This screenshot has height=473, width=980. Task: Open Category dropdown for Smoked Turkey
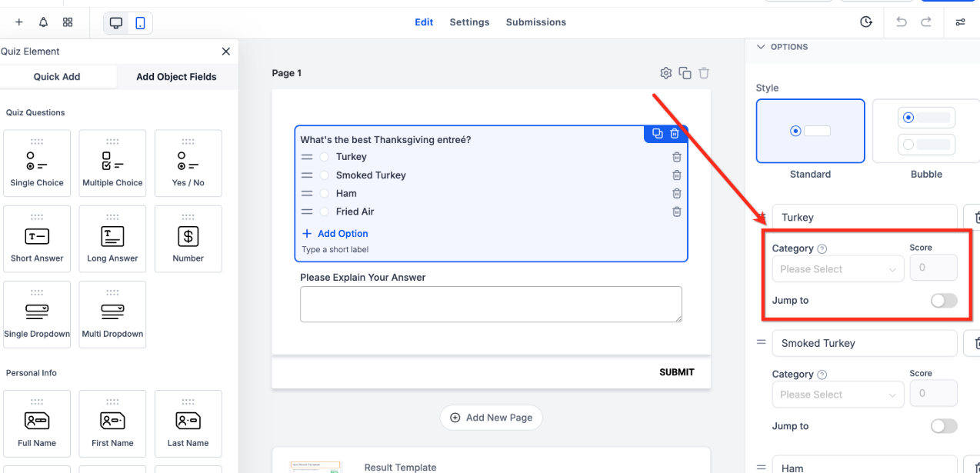coord(838,395)
